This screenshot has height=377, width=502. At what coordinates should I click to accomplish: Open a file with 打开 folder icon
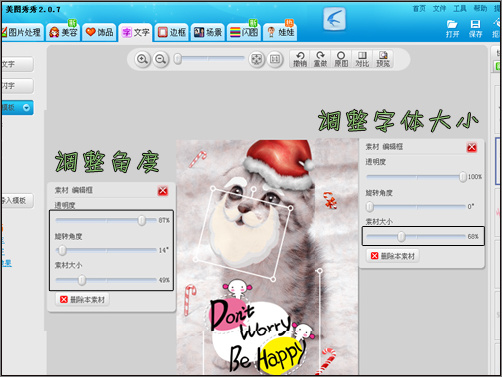click(452, 28)
